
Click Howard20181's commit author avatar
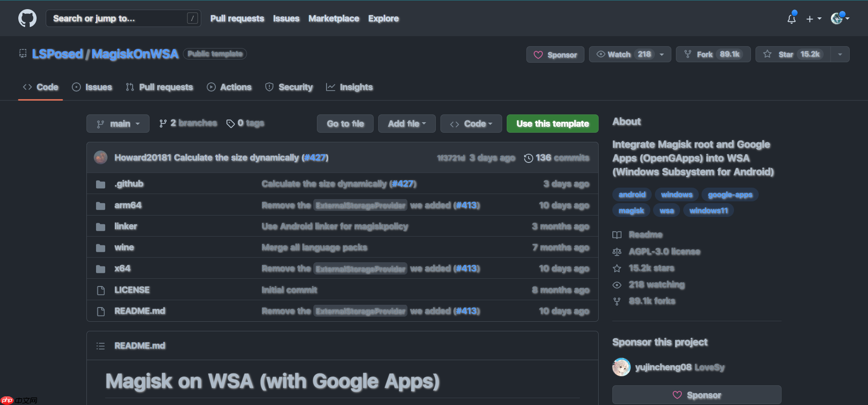tap(101, 158)
